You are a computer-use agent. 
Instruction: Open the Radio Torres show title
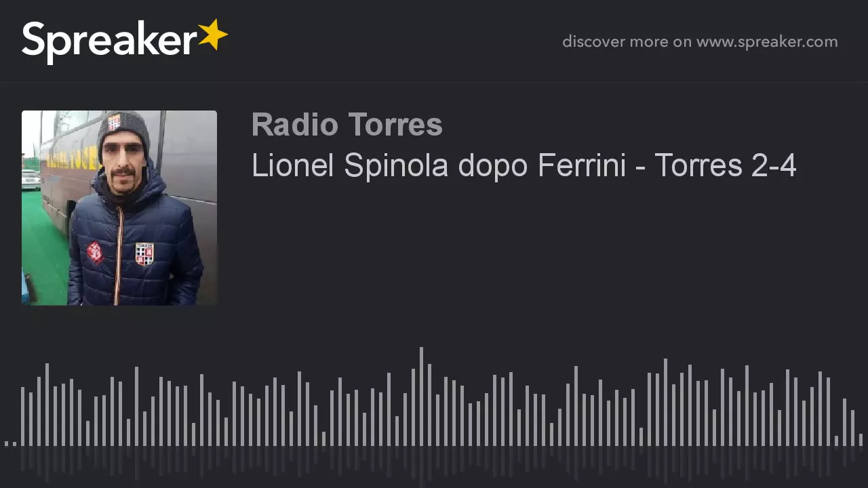pyautogui.click(x=347, y=125)
